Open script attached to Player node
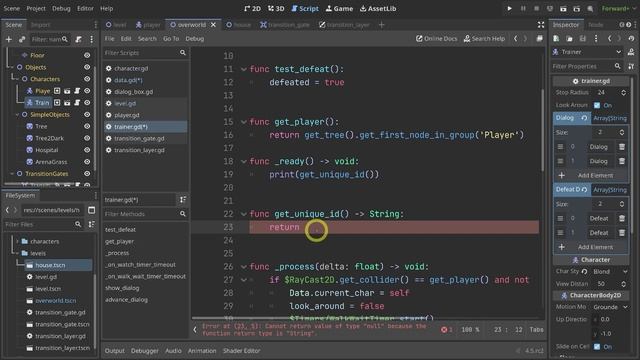This screenshot has height=360, width=640. (77, 91)
